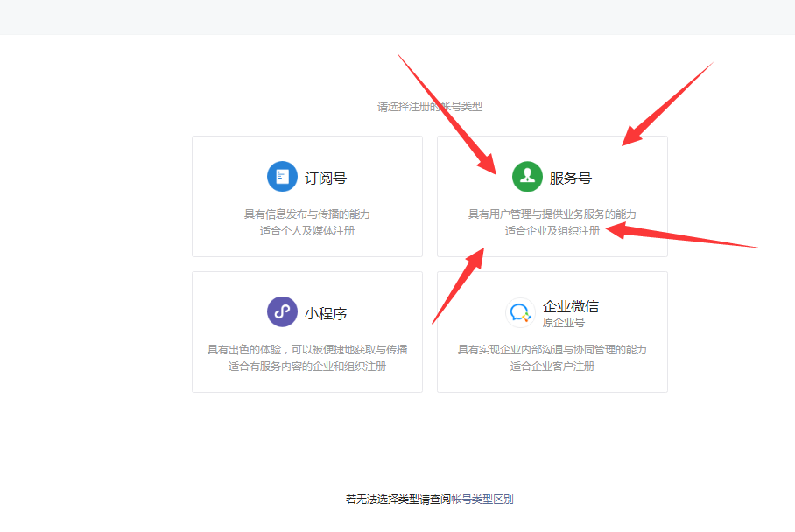Open the 帐号类型区别 link
The image size is (795, 532).
pos(482,500)
